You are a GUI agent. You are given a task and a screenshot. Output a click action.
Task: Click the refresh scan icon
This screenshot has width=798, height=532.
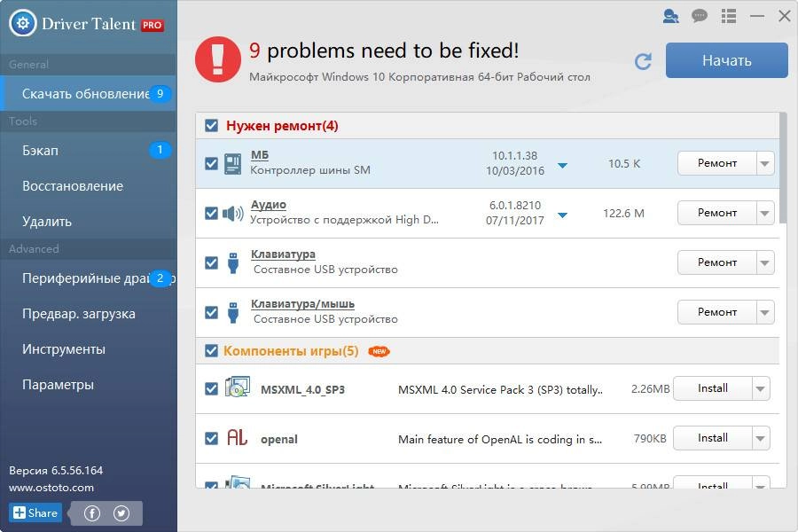point(644,61)
